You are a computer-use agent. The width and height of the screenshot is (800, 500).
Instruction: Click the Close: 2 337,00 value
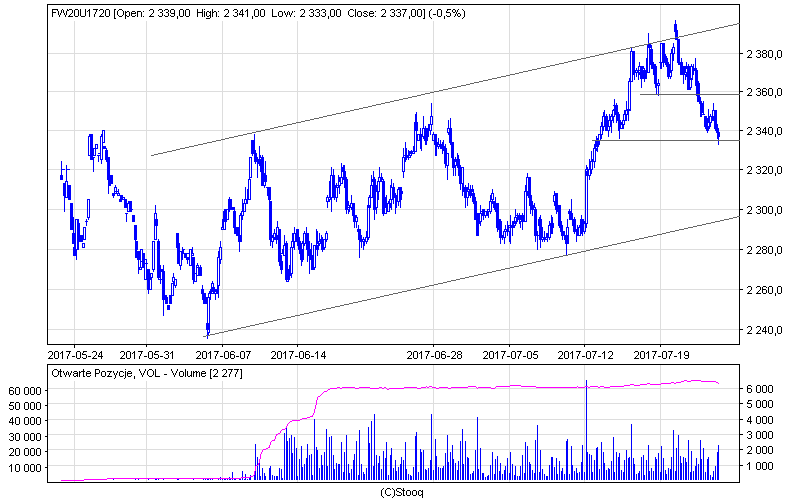[x=385, y=14]
